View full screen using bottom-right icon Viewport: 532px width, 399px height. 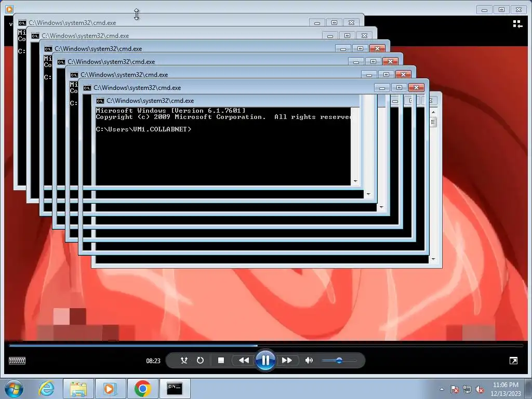click(513, 361)
